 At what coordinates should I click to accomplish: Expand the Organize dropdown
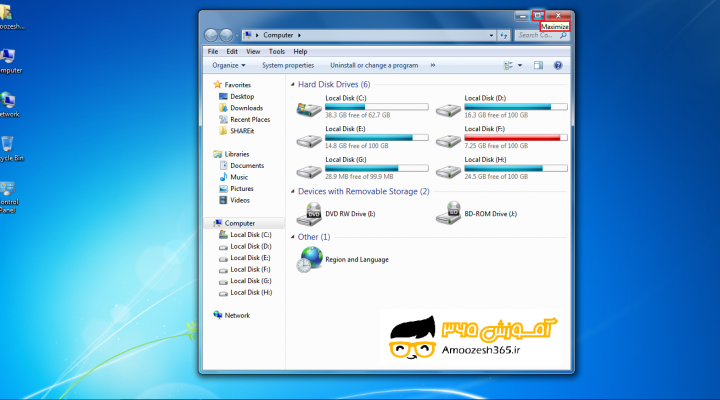tap(229, 65)
